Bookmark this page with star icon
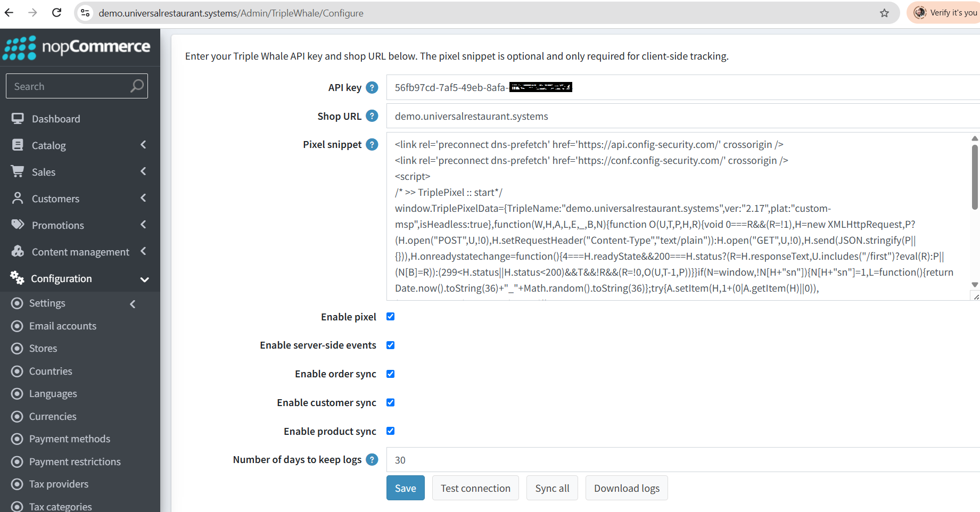This screenshot has width=980, height=512. point(884,13)
